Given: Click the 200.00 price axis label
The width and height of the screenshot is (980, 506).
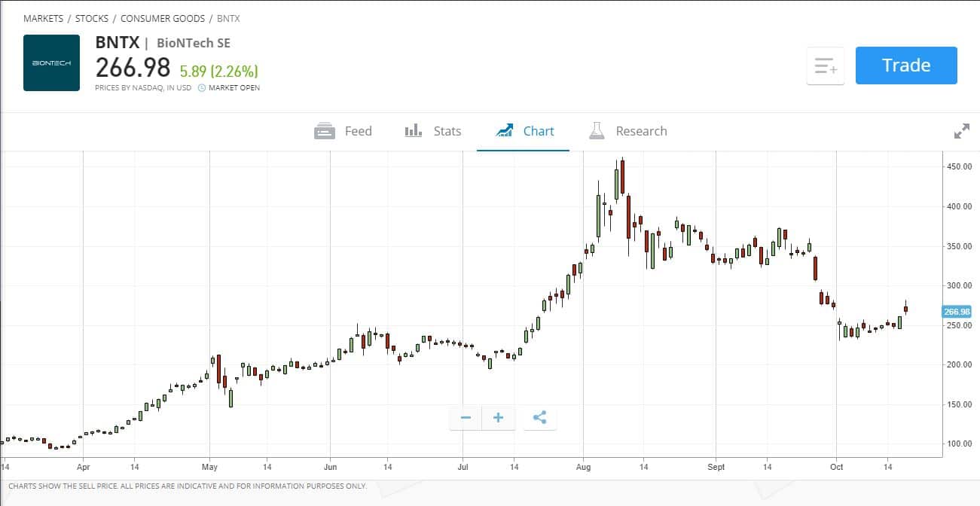Looking at the screenshot, I should 959,364.
